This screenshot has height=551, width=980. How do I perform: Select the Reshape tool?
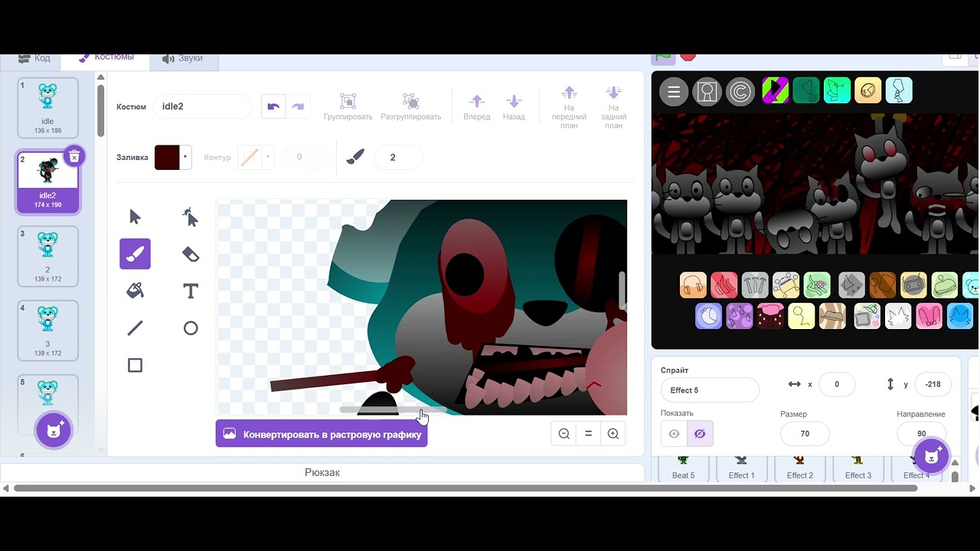point(191,217)
